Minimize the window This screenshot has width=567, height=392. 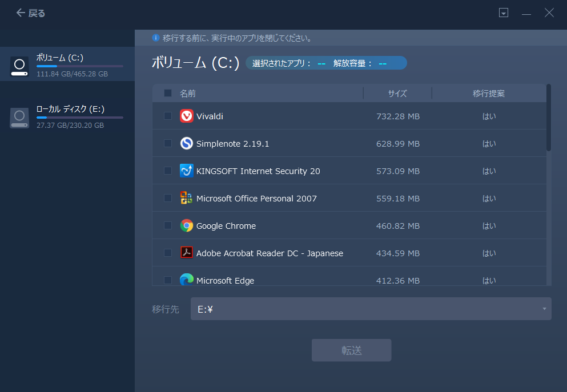coord(526,13)
